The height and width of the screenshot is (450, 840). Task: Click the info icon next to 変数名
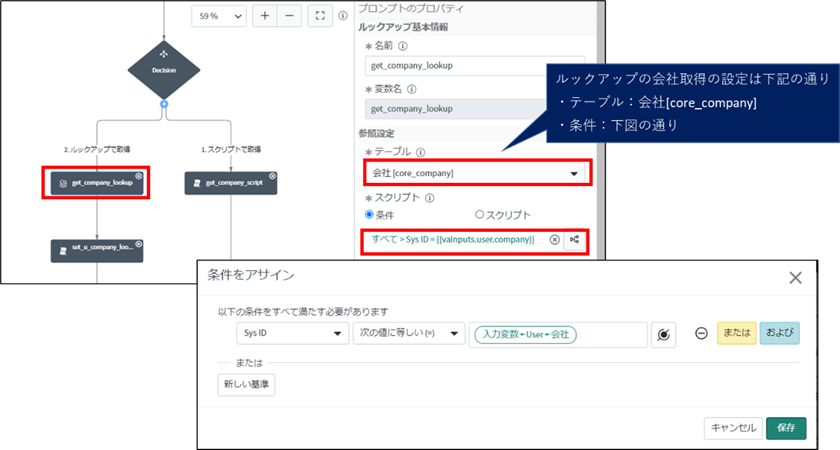pos(411,89)
